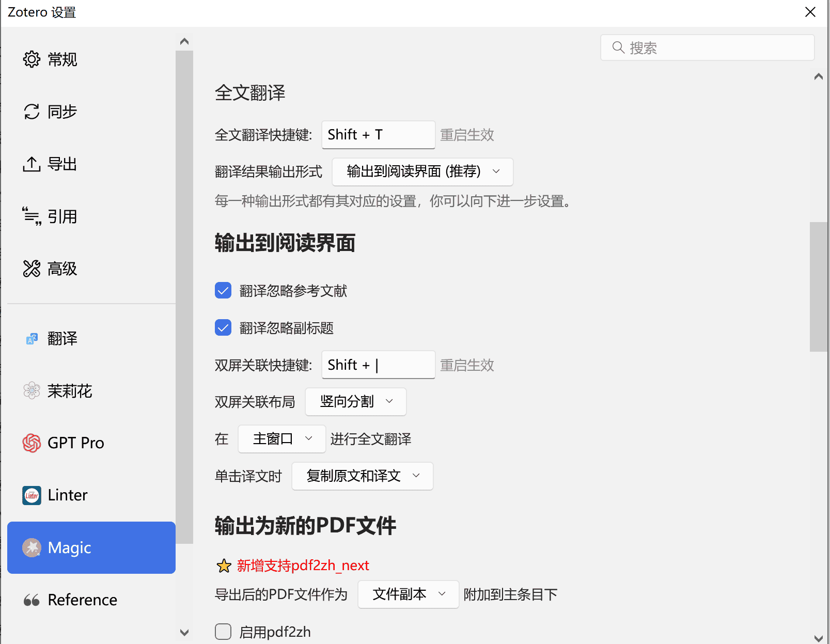Click the 搜索 search field
The width and height of the screenshot is (830, 644).
[707, 48]
